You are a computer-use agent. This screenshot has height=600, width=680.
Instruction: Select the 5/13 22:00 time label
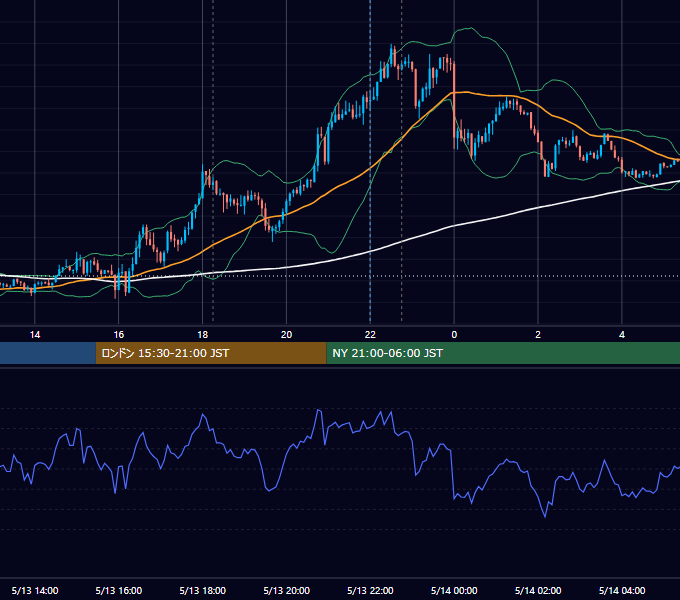[x=370, y=590]
